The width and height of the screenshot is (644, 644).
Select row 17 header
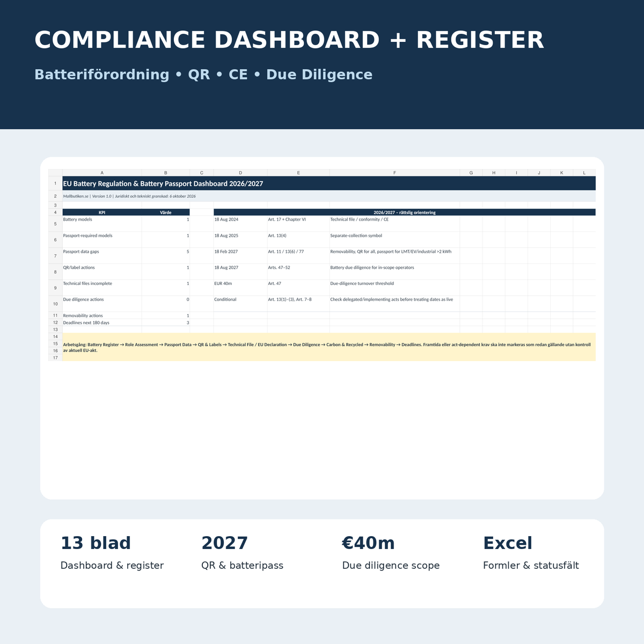(55, 357)
